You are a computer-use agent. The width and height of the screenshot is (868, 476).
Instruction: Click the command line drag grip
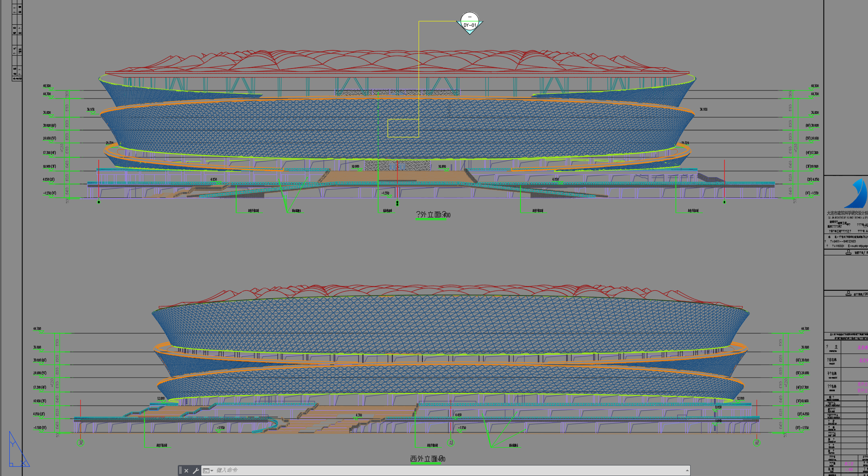pyautogui.click(x=180, y=471)
